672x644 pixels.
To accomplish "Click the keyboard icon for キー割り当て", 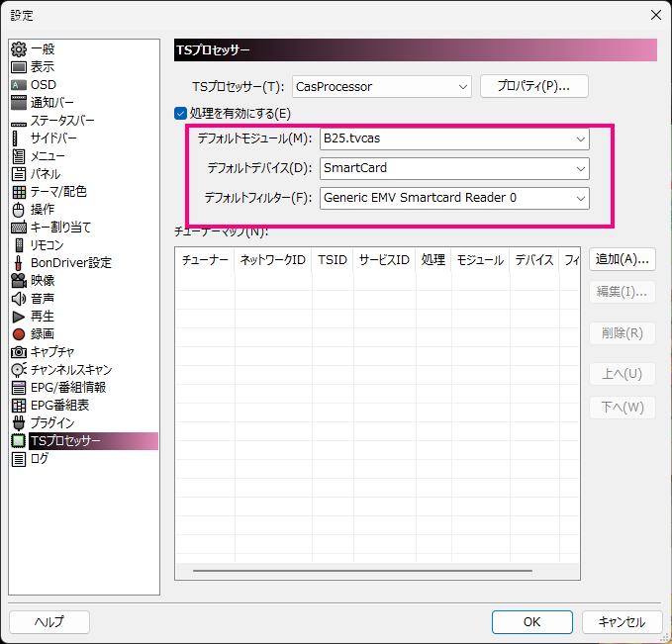I will coord(19,228).
